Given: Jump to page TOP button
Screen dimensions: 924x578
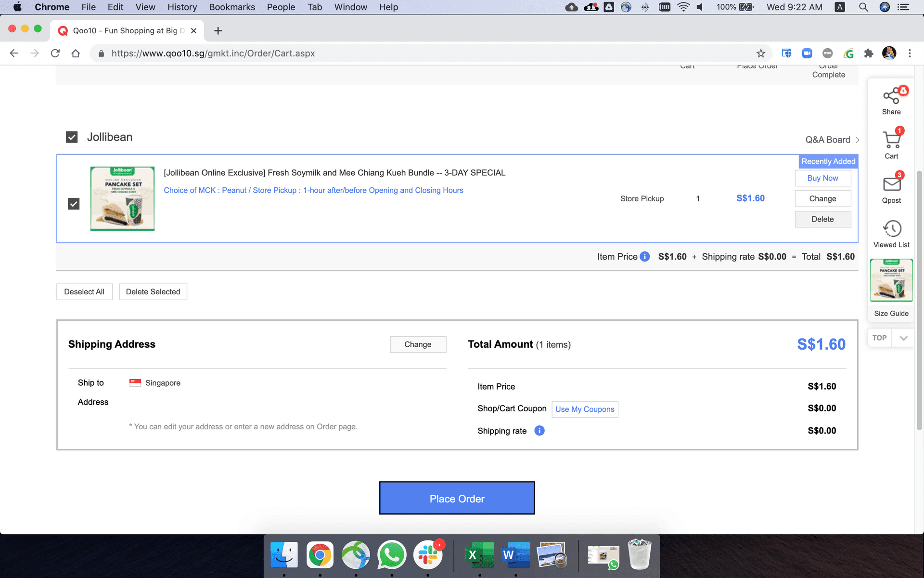Looking at the screenshot, I should point(879,338).
